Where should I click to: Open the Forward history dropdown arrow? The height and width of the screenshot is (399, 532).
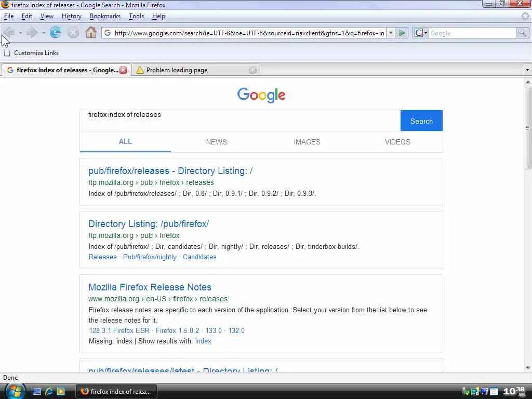[44, 33]
